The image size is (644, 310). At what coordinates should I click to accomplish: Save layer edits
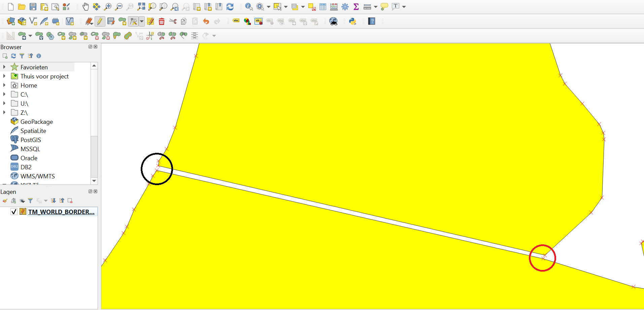coord(111,21)
